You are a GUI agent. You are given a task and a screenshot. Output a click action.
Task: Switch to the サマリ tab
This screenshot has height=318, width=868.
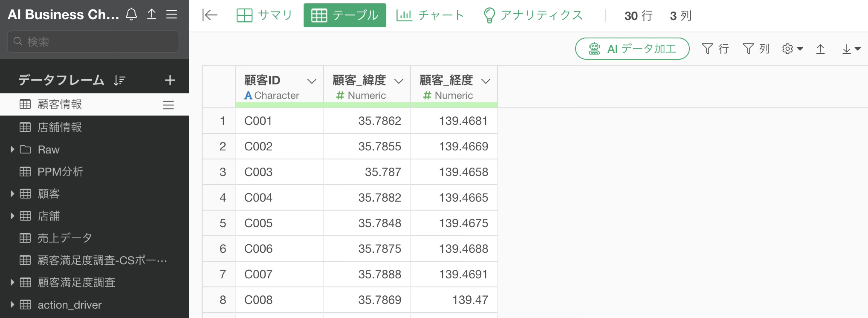click(264, 15)
